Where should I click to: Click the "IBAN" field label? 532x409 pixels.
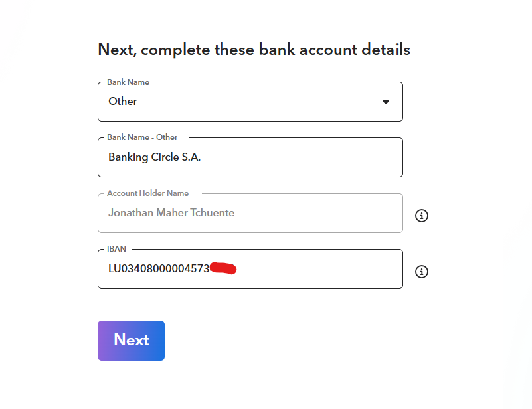pos(116,249)
